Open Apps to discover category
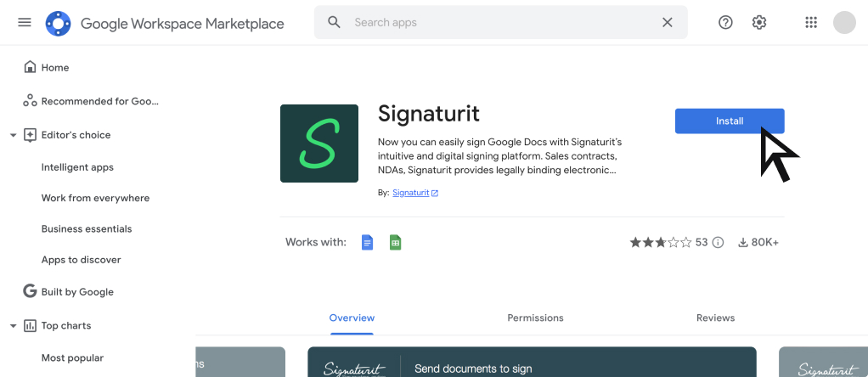868x377 pixels. 82,260
